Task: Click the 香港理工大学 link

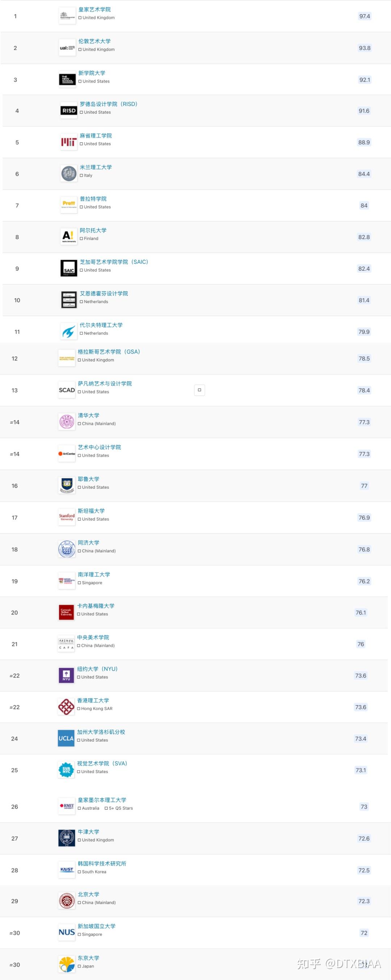Action: point(93,700)
